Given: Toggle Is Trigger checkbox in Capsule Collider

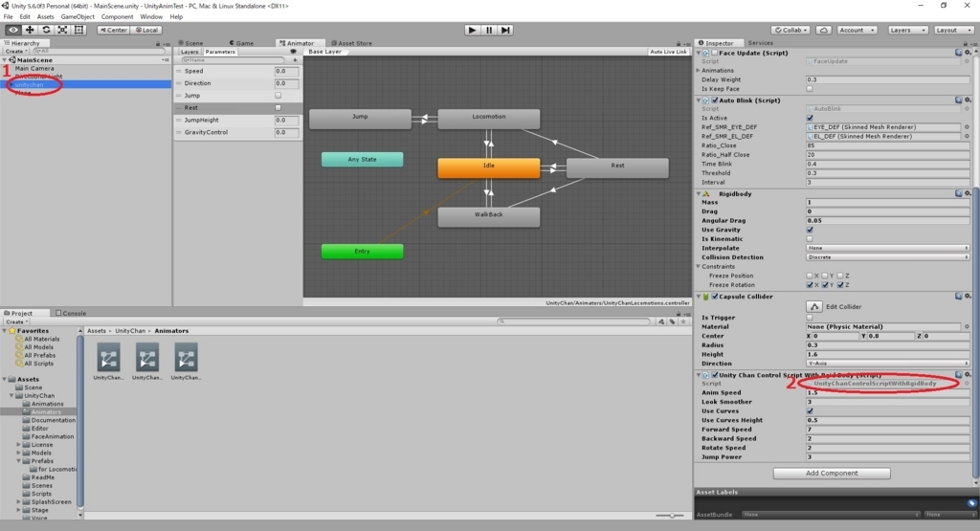Looking at the screenshot, I should (810, 318).
